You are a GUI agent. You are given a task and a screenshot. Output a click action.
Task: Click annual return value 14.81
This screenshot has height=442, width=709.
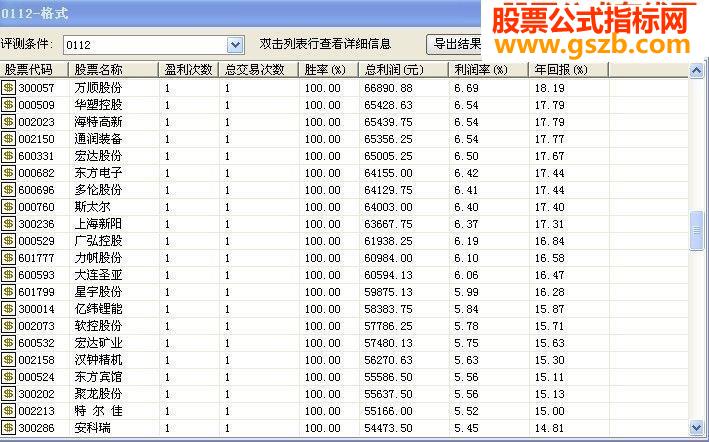click(x=549, y=428)
